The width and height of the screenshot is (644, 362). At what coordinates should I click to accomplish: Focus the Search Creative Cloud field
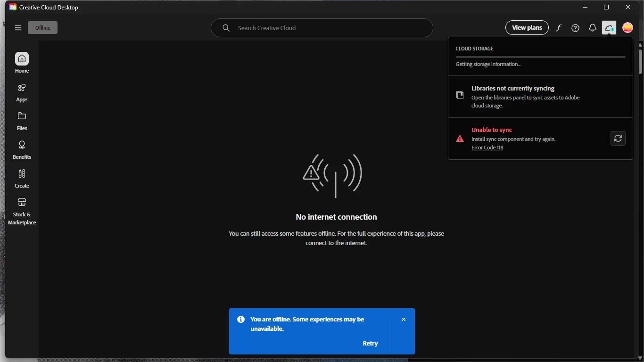(x=322, y=28)
